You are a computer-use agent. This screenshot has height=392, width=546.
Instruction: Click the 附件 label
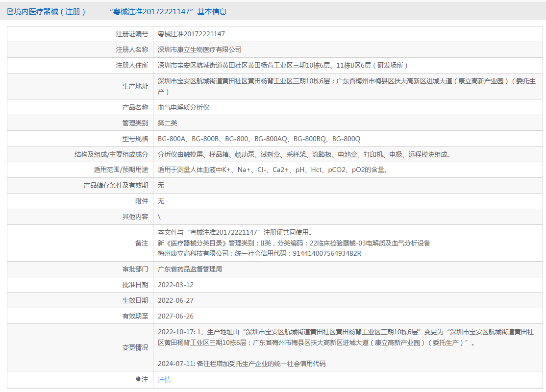tap(142, 201)
